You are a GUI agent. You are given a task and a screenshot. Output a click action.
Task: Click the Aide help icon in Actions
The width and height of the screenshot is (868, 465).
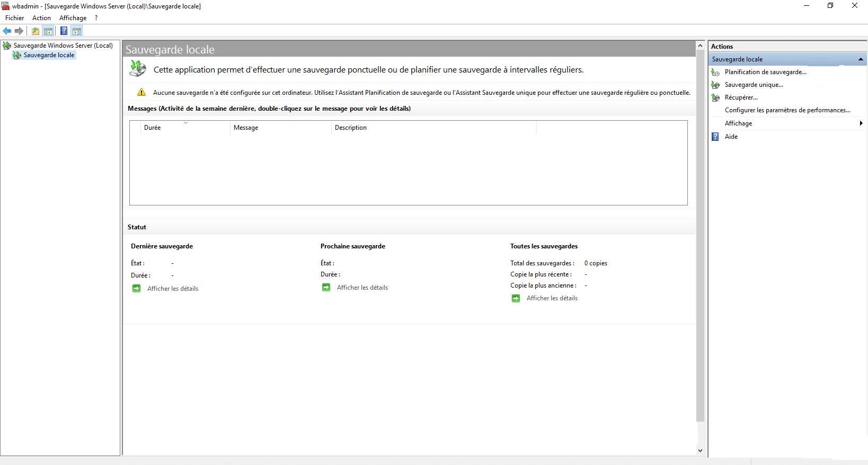pyautogui.click(x=715, y=137)
